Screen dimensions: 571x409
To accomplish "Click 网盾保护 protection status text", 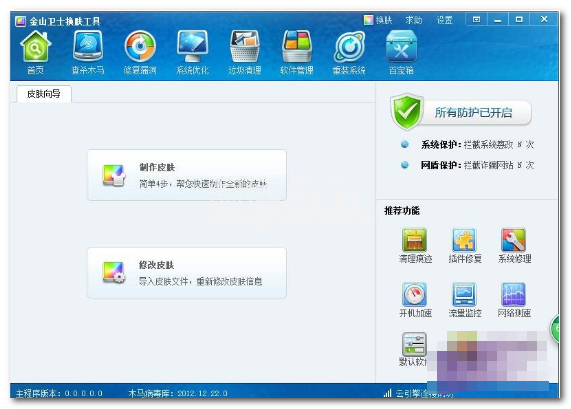I will click(477, 165).
